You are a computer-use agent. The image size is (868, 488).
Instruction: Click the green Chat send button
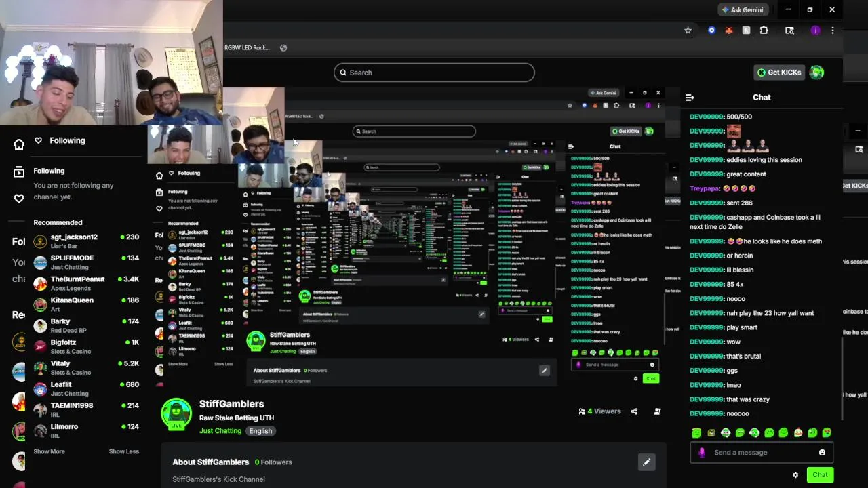pyautogui.click(x=820, y=475)
